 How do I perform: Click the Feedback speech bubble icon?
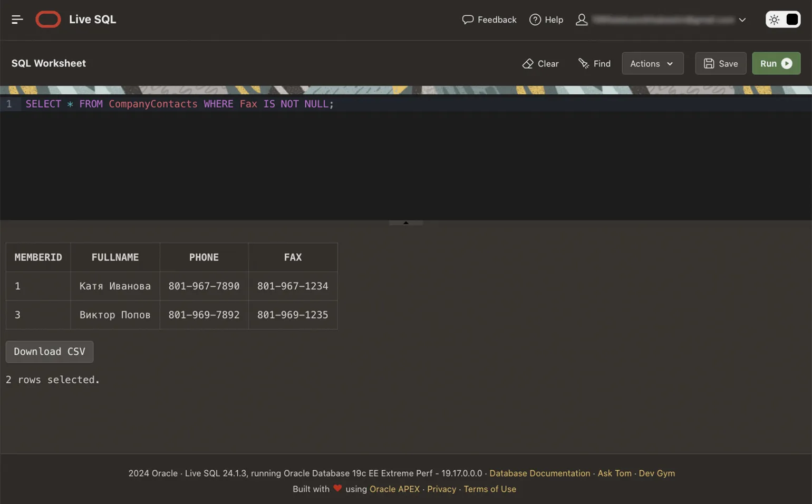(x=467, y=20)
